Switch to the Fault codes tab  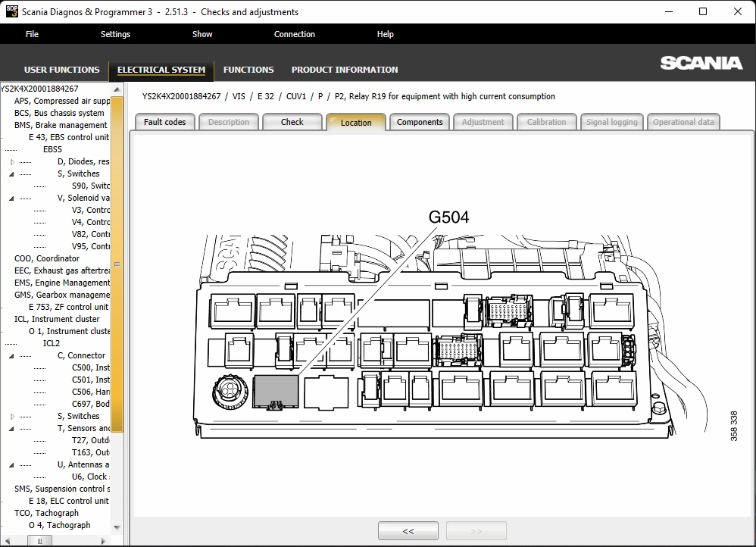(x=164, y=121)
